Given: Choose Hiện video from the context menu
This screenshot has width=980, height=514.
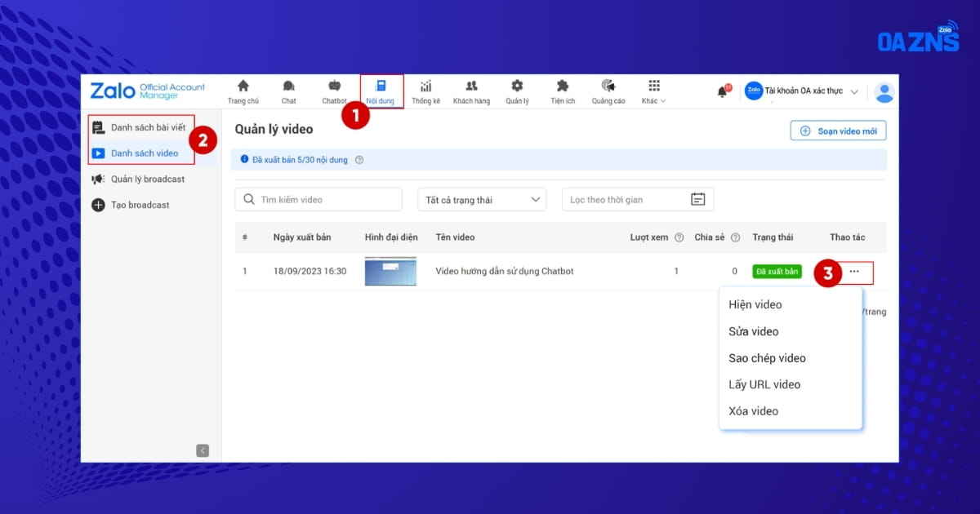Looking at the screenshot, I should (755, 304).
